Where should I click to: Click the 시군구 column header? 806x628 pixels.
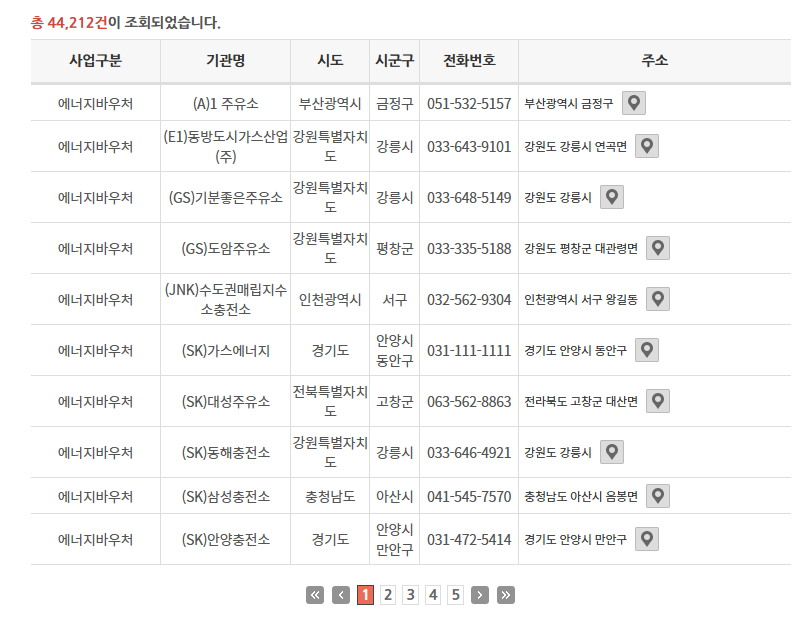[x=394, y=61]
